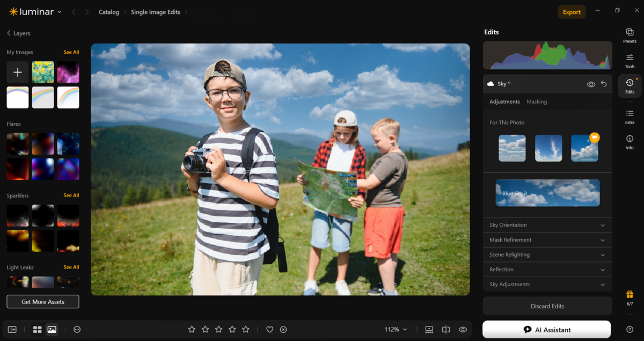Image resolution: width=644 pixels, height=341 pixels.
Task: Select the first Flares thumbnail
Action: [18, 144]
